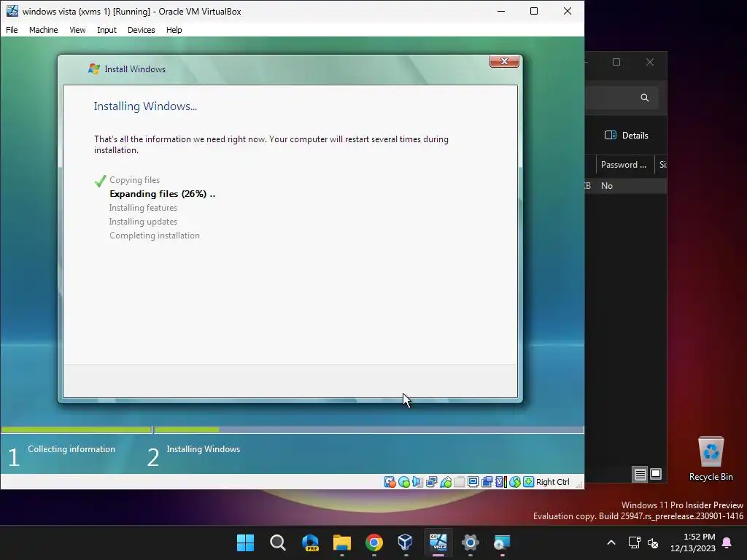Close the VirtualBox VM window
Viewport: 747px width, 560px height.
coord(568,11)
